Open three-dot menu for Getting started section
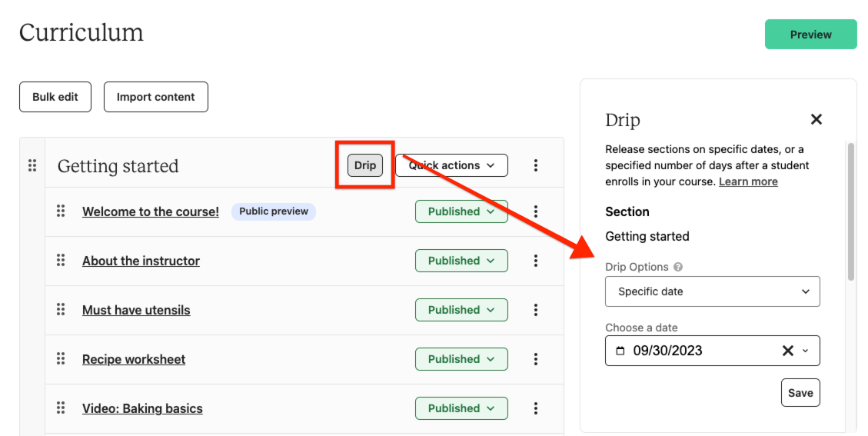Image resolution: width=868 pixels, height=436 pixels. tap(536, 165)
